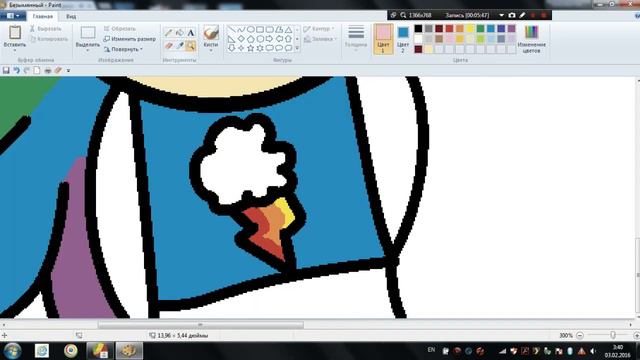Pick the right arrow shape

(269, 39)
